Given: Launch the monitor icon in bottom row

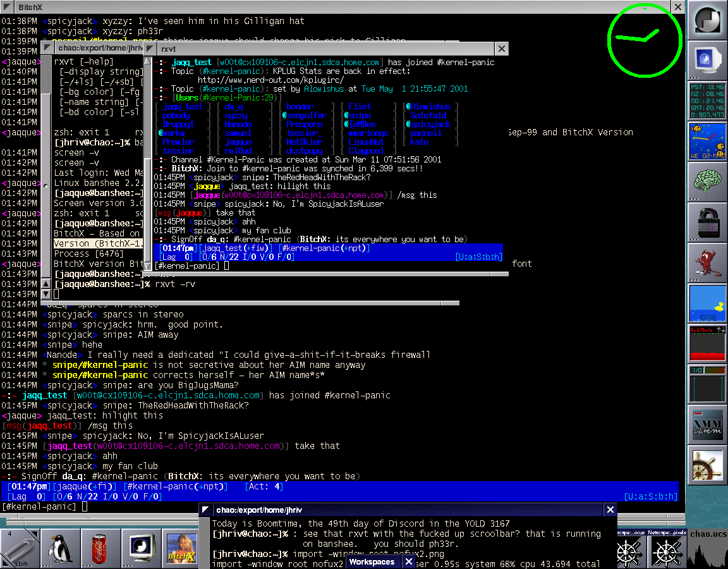Looking at the screenshot, I should pos(141,549).
